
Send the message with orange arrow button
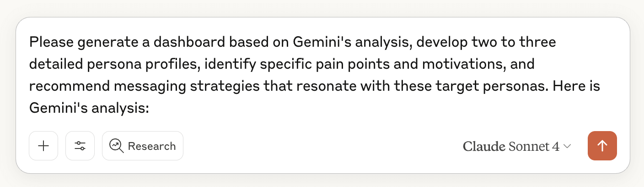coord(602,146)
